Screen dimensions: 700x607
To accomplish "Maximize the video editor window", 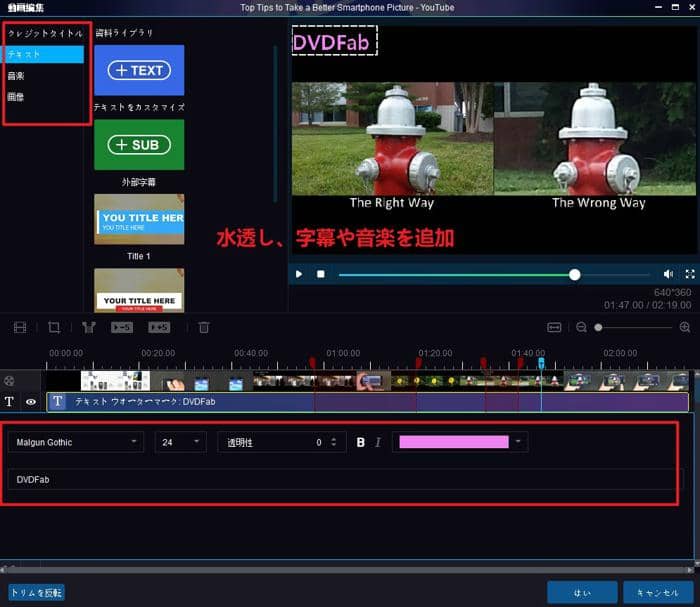I will pyautogui.click(x=675, y=7).
